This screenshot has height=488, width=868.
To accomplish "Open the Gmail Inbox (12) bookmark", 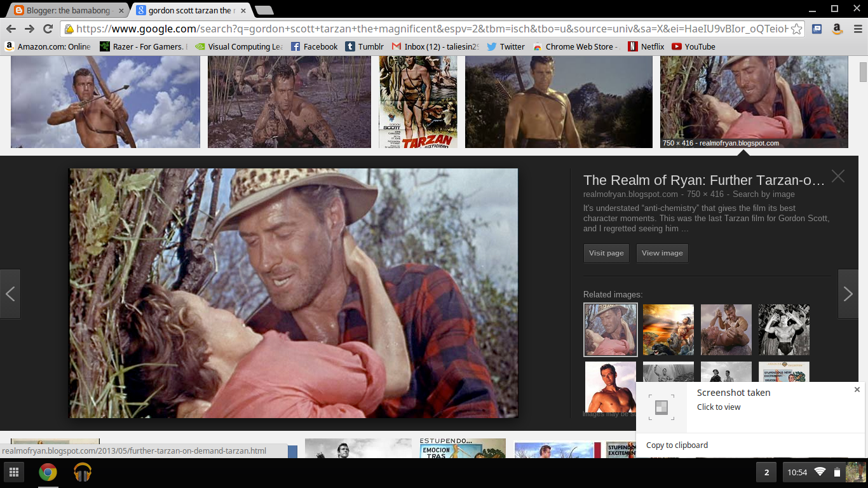I will pos(435,46).
